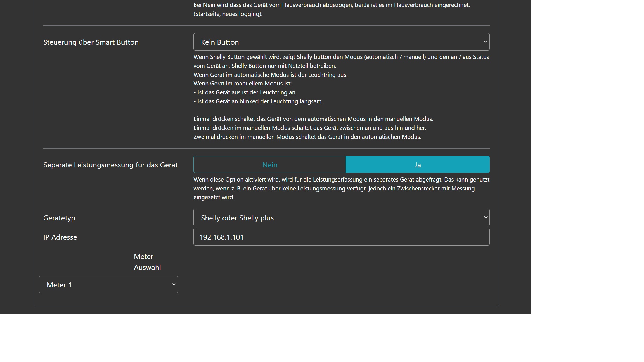
Task: Click the IP Adresse field containing 192.168.1.101
Action: point(341,237)
